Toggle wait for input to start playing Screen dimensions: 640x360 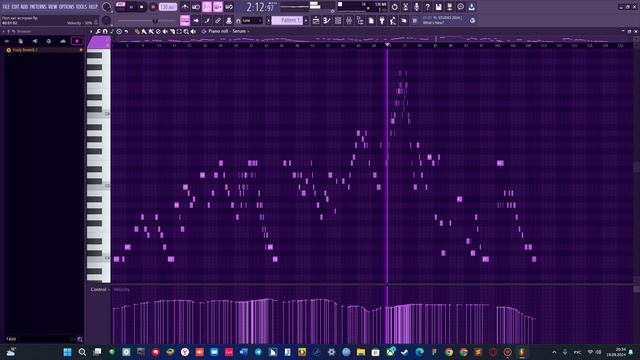tap(196, 7)
